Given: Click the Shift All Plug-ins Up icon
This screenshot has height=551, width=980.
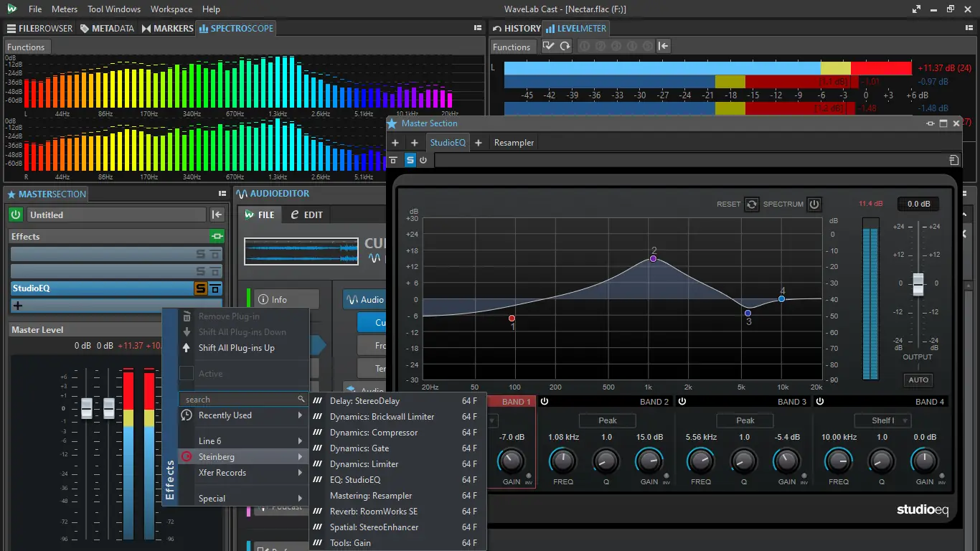Looking at the screenshot, I should [187, 348].
